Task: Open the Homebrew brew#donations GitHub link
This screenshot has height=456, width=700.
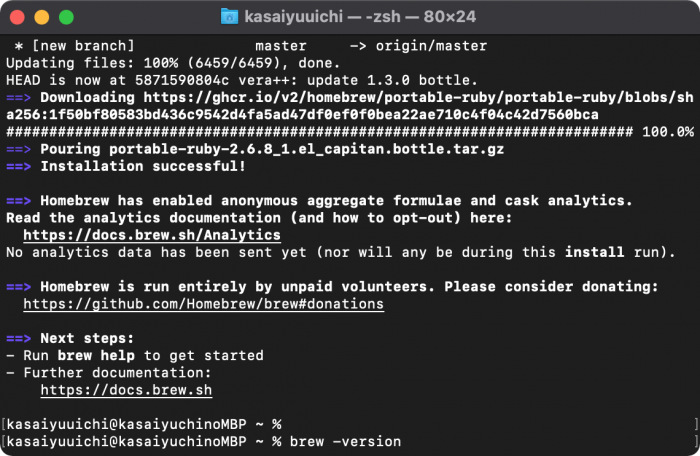Action: point(203,303)
